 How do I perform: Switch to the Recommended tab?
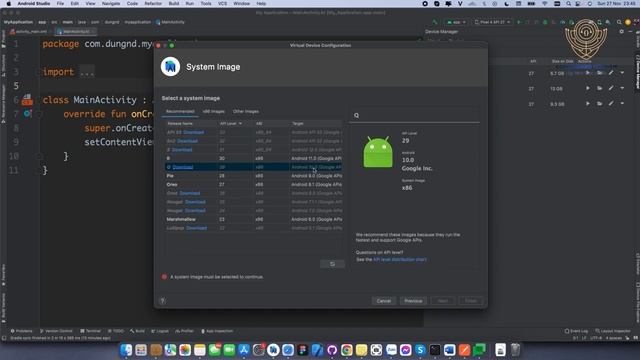pyautogui.click(x=180, y=111)
